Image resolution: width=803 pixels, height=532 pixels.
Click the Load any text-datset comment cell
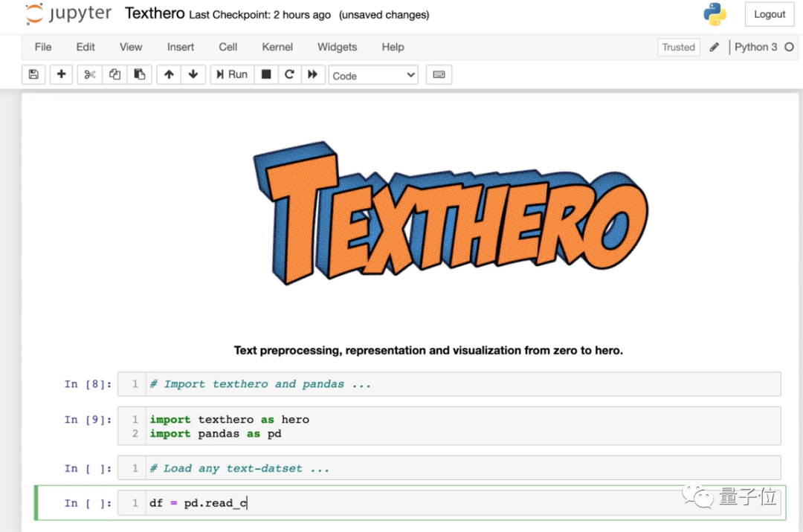click(x=449, y=468)
